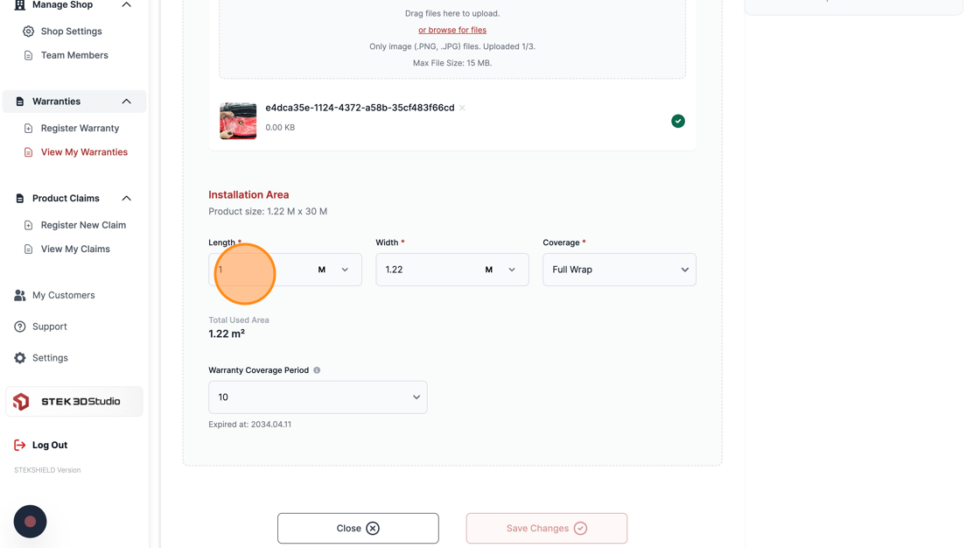Open Shop Settings gear icon
The image size is (980, 548).
[x=28, y=32]
